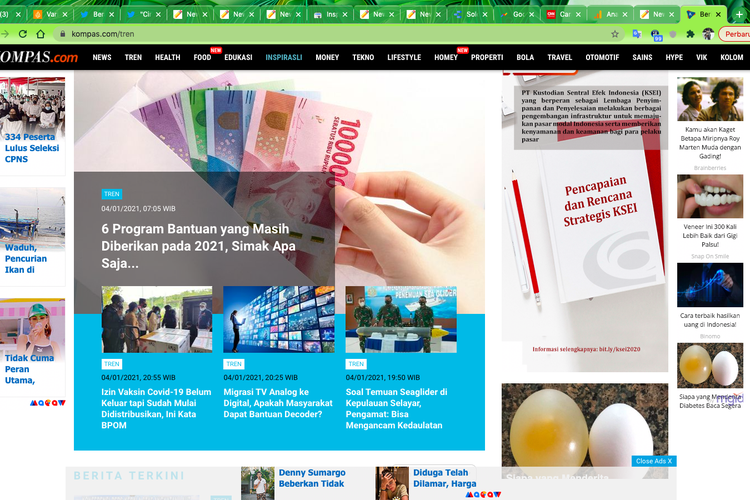The width and height of the screenshot is (750, 500).
Task: Open the Extensions puzzle piece menu
Action: [x=689, y=34]
